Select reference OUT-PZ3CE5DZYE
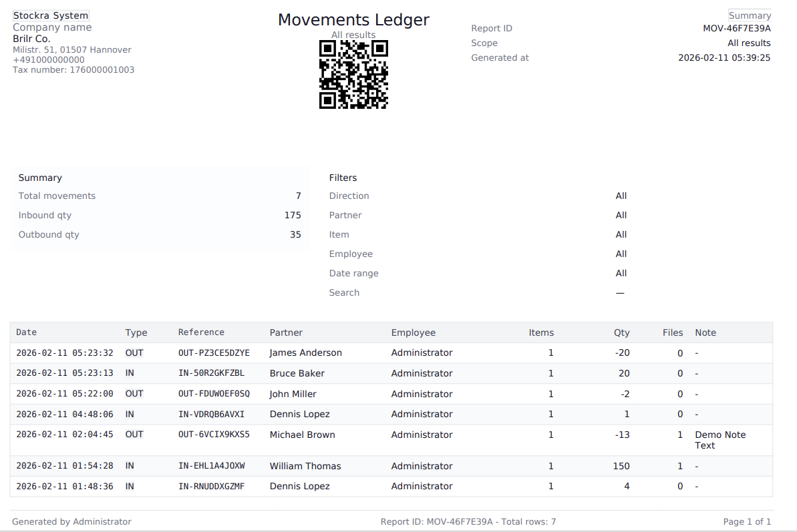This screenshot has height=532, width=797. pos(214,352)
